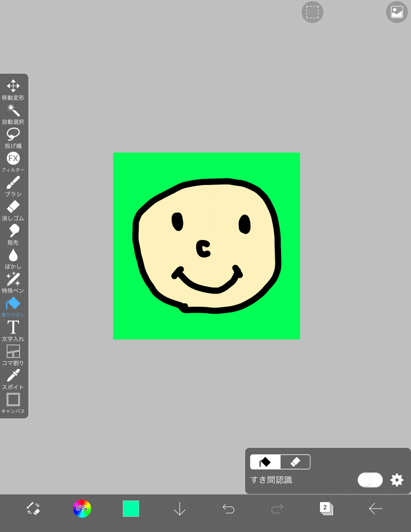The width and height of the screenshot is (411, 532).
Task: Open the FX Filter (フィルター) tool
Action: point(13,162)
